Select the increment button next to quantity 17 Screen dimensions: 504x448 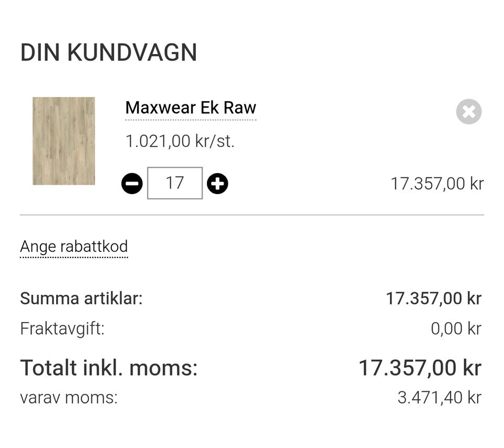click(x=218, y=183)
